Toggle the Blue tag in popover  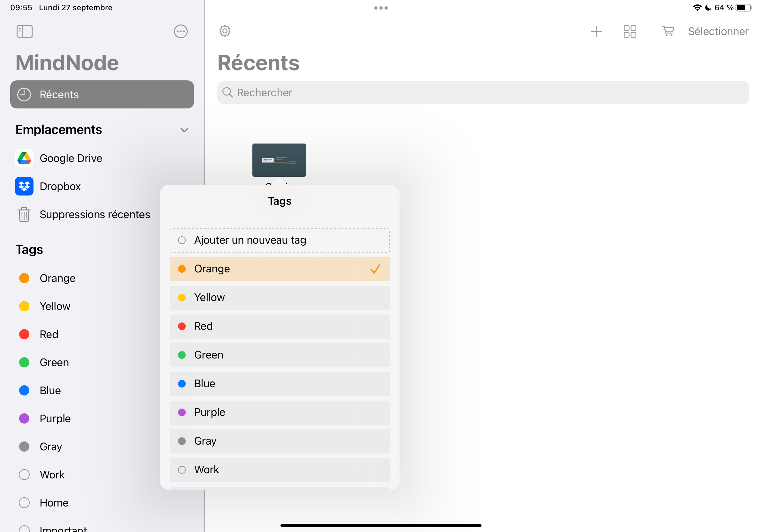coord(280,384)
